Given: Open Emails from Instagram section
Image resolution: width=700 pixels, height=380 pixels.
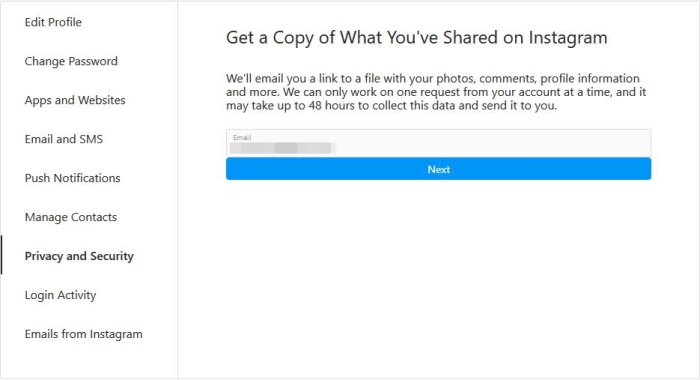Looking at the screenshot, I should point(83,334).
